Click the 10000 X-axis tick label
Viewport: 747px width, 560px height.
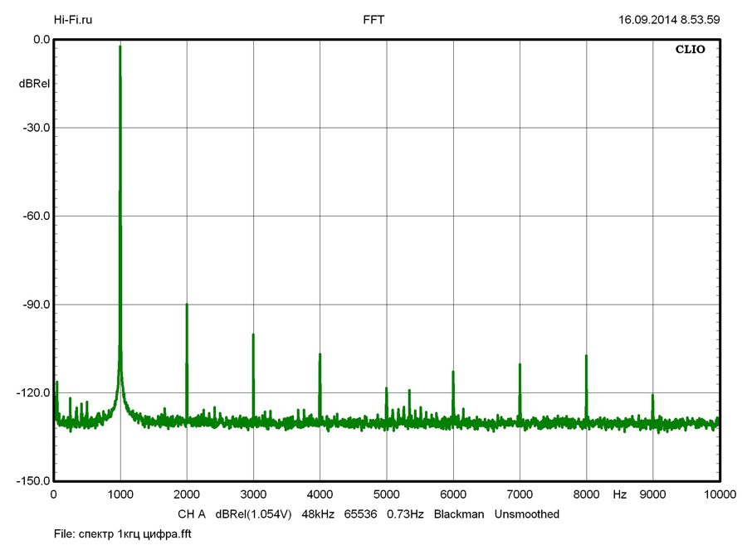719,494
